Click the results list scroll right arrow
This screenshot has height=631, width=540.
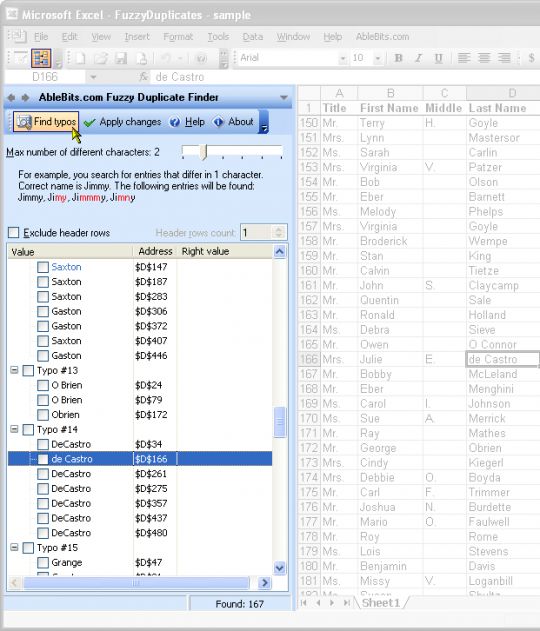tap(265, 583)
